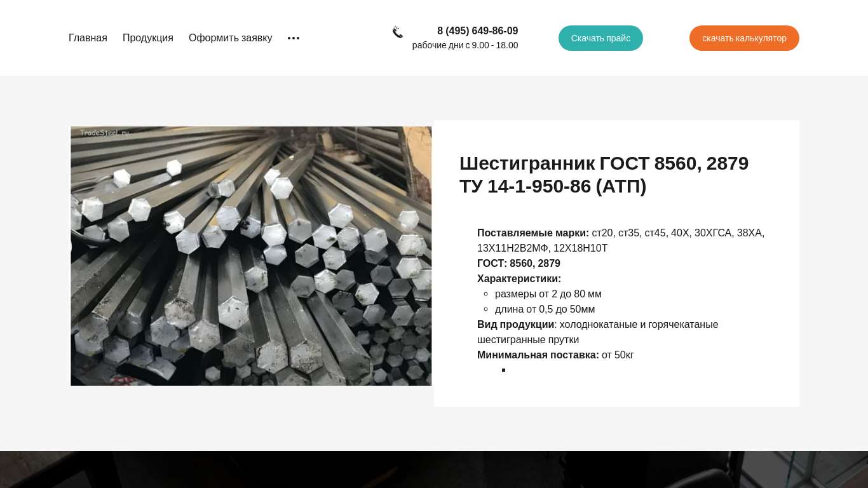Screen dimensions: 868x488
Task: Call the number 8 (495) 649-86-09
Action: [477, 30]
